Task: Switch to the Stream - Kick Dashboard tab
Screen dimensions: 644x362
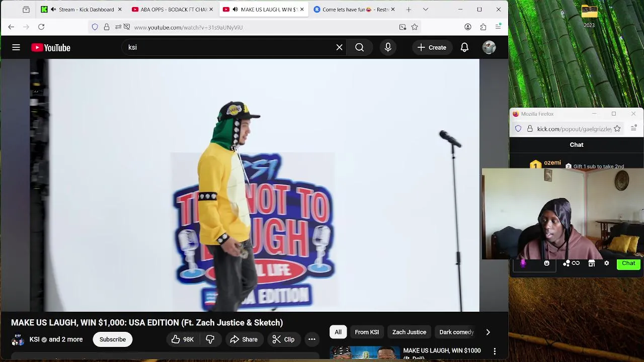Action: tap(80, 10)
